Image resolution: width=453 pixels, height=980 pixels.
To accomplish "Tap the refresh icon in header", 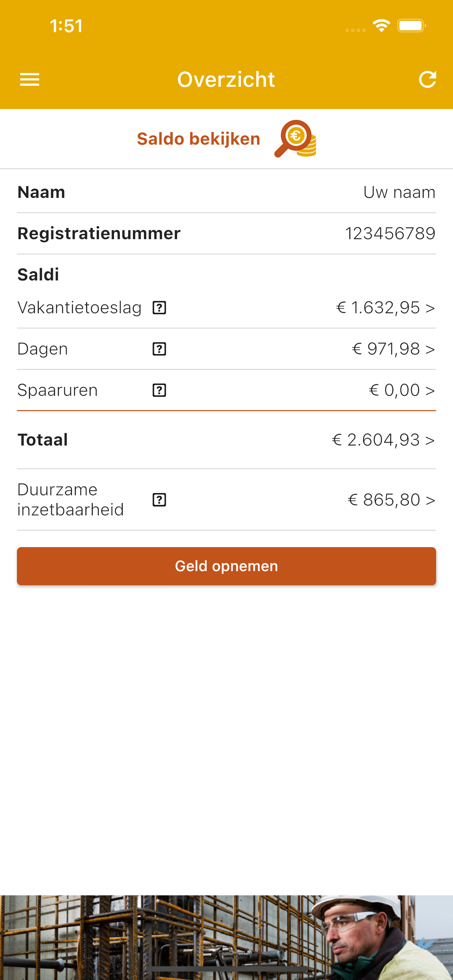I will (x=427, y=79).
